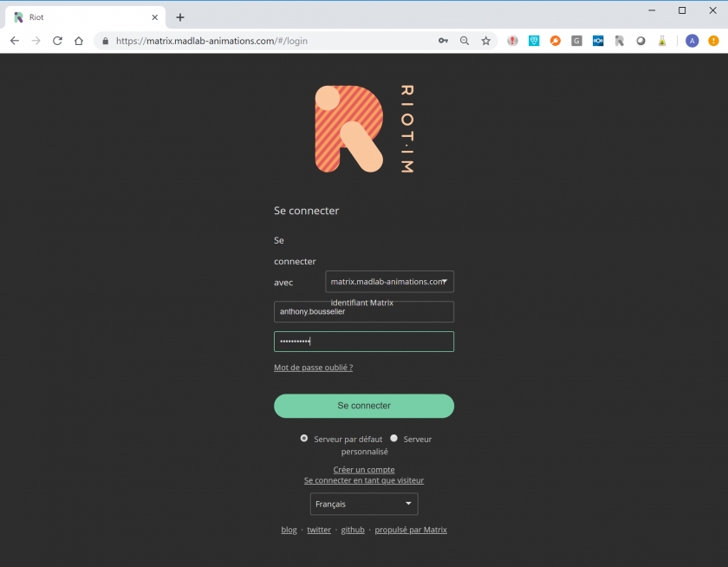Image resolution: width=728 pixels, height=567 pixels.
Task: Go back using the browser back arrow
Action: 15,41
